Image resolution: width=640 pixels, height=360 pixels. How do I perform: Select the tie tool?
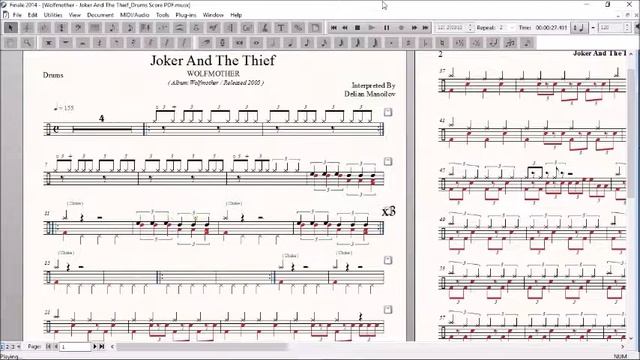(x=493, y=42)
